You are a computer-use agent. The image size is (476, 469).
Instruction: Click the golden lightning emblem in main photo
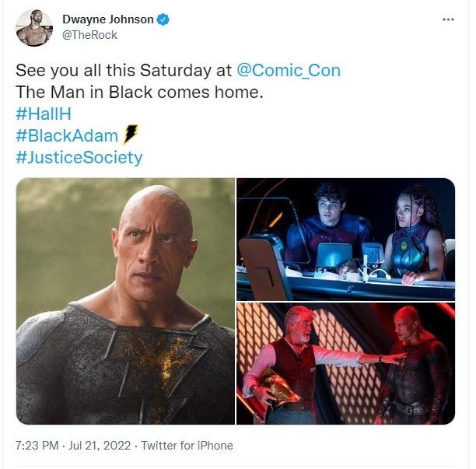click(x=161, y=357)
